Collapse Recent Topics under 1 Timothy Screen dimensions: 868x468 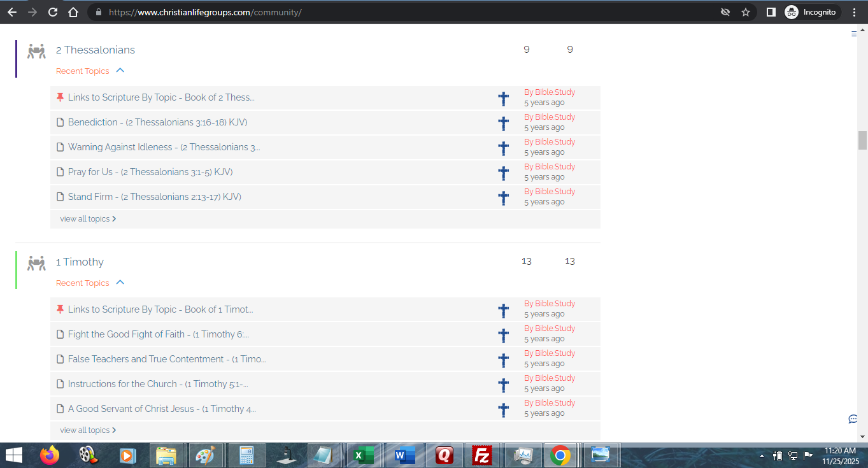(x=120, y=283)
